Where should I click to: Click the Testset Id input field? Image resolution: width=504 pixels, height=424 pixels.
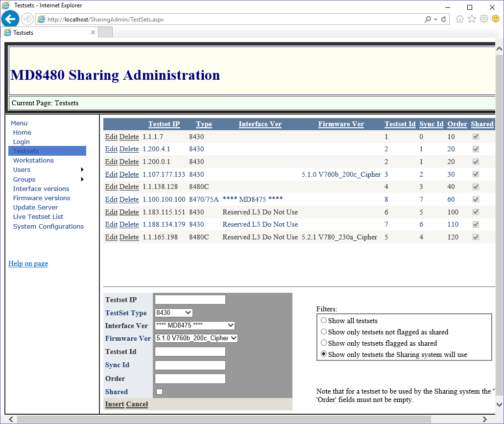click(x=190, y=352)
